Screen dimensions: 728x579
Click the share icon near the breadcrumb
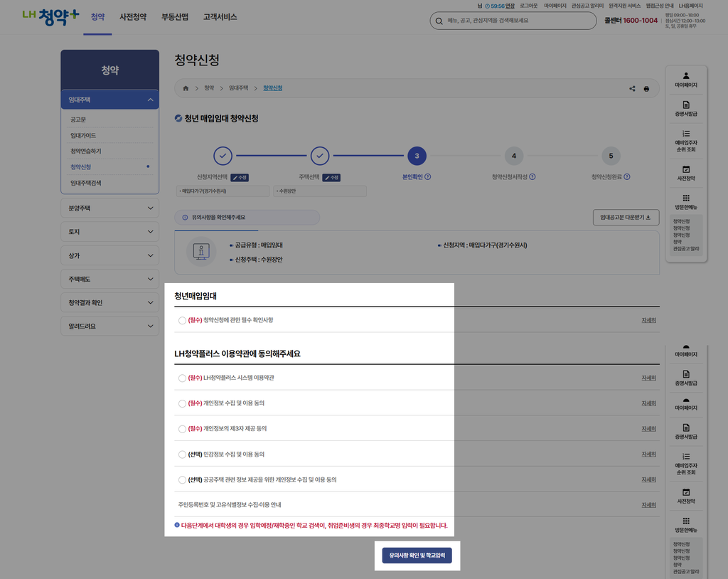click(631, 88)
